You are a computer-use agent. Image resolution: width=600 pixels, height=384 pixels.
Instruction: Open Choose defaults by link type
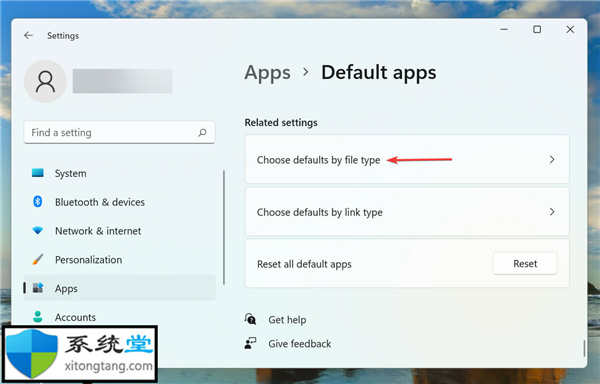point(407,212)
